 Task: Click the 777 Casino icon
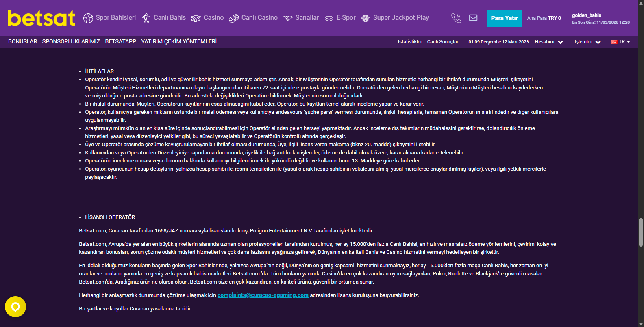(196, 18)
